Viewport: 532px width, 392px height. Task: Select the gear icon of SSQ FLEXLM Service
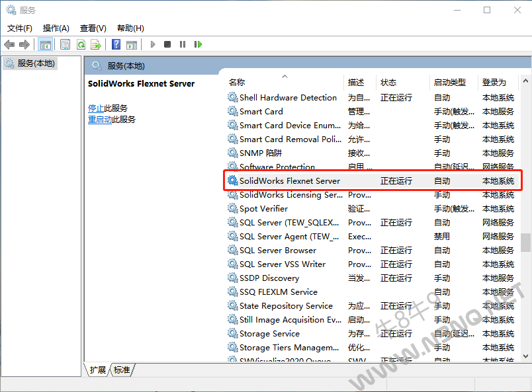[x=232, y=292]
